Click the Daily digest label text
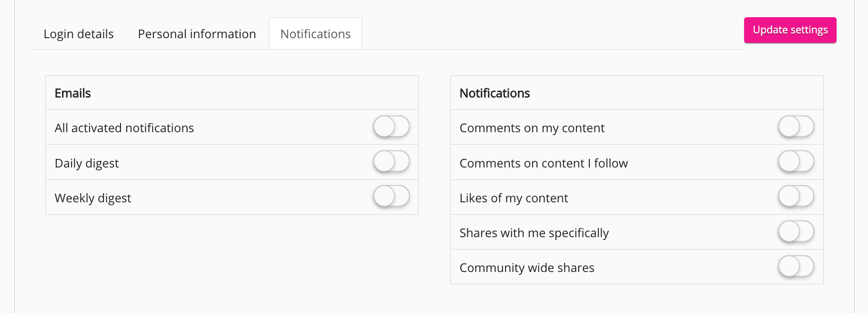This screenshot has width=868, height=313. [87, 163]
